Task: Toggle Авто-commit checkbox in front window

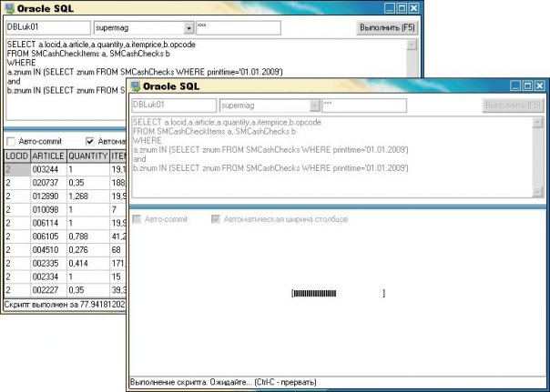Action: (137, 219)
